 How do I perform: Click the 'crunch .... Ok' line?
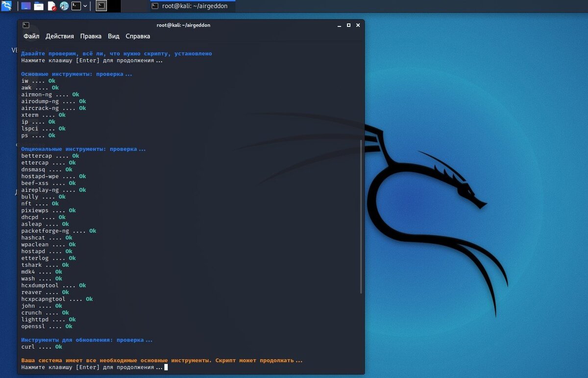click(x=45, y=313)
